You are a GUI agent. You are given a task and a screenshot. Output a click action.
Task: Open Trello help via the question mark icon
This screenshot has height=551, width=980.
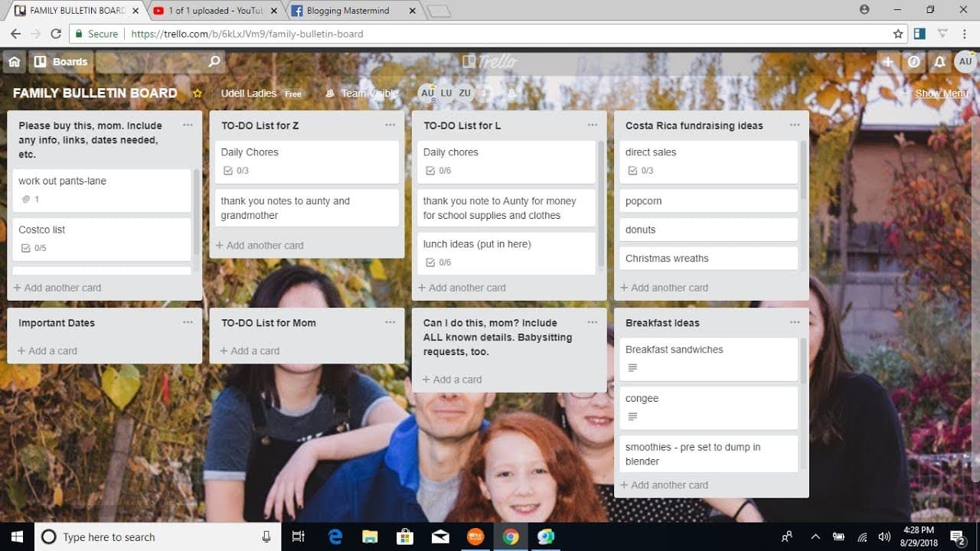pyautogui.click(x=913, y=61)
